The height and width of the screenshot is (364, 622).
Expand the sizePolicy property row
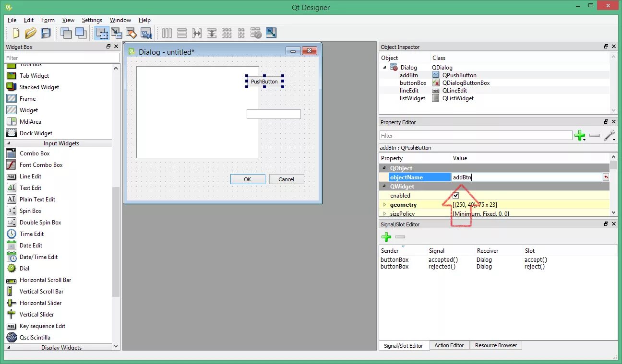point(384,214)
